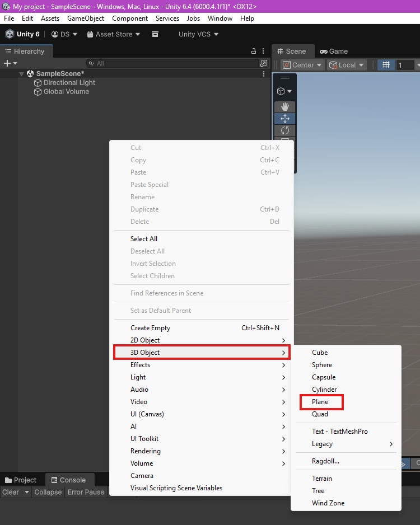
Task: Open the Unity VCS dropdown
Action: pyautogui.click(x=198, y=34)
